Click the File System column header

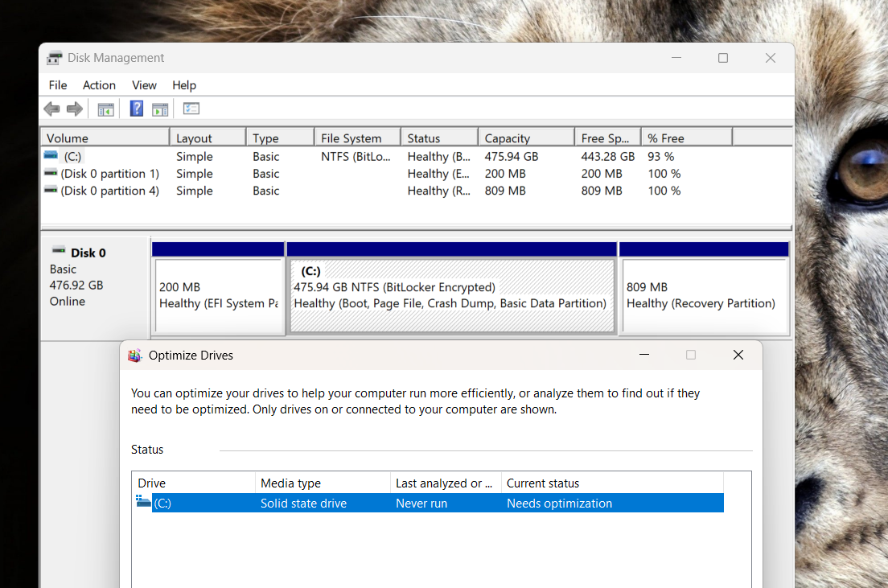point(357,138)
